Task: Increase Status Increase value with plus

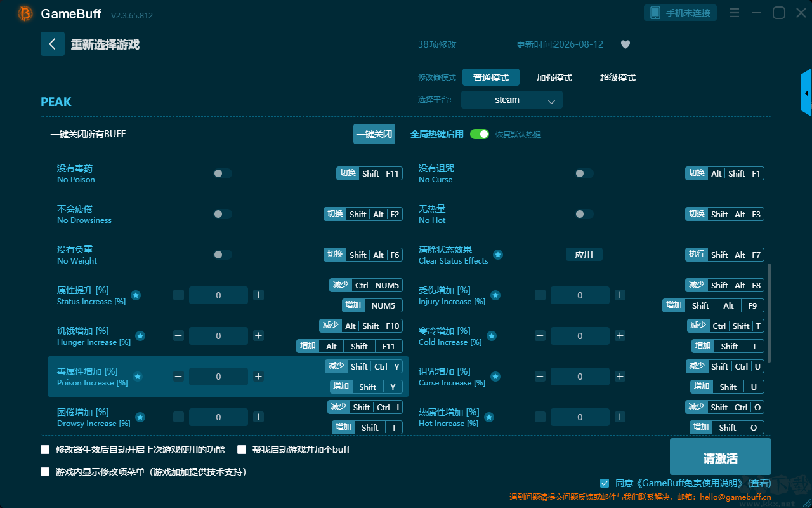Action: (258, 295)
